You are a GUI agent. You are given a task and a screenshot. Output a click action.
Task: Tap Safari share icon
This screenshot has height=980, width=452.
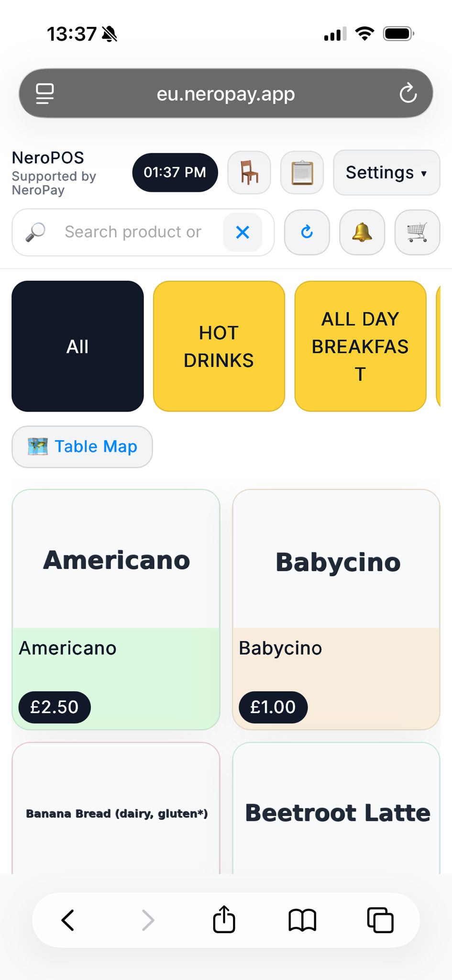[224, 920]
